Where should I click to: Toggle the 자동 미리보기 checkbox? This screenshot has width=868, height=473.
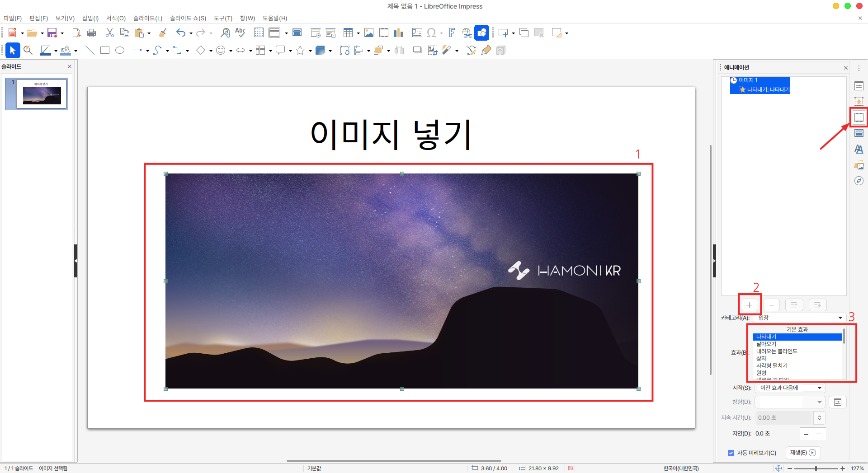(731, 453)
